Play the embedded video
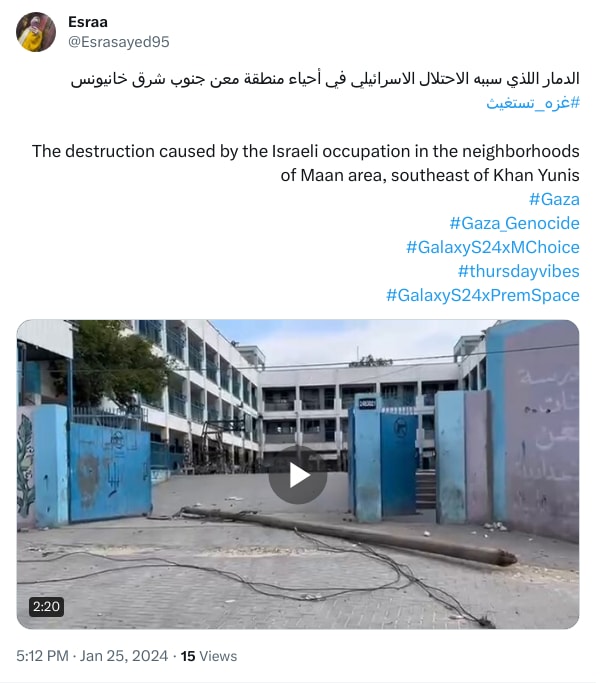The image size is (611, 683). 297,475
